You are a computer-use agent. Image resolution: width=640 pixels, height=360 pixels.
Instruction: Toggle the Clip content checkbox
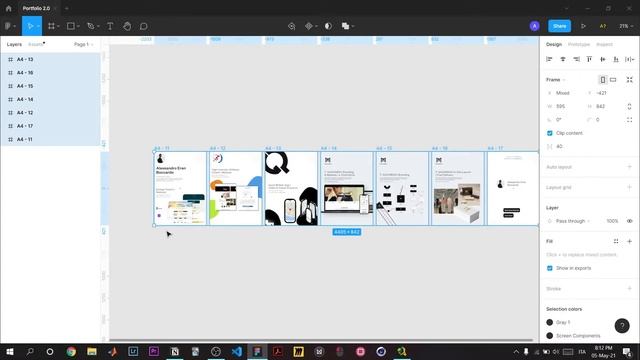(x=549, y=133)
